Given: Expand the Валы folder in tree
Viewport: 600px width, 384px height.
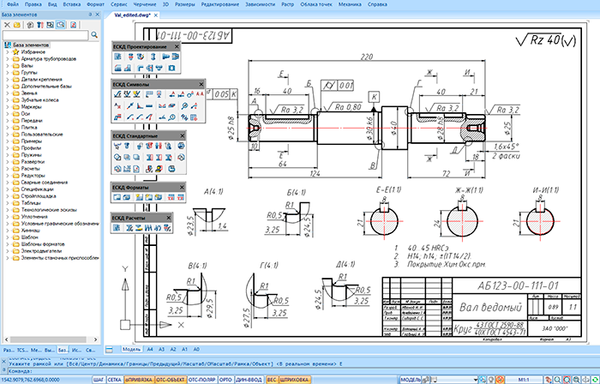Looking at the screenshot, I should click(x=8, y=66).
